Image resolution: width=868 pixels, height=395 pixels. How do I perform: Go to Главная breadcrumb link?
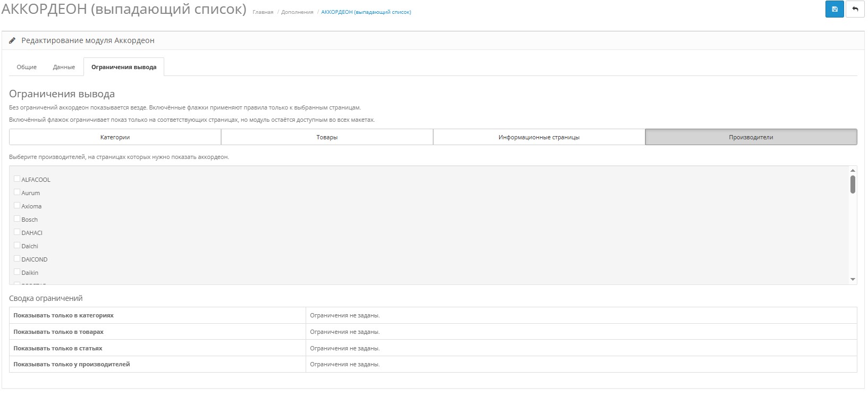[x=263, y=12]
